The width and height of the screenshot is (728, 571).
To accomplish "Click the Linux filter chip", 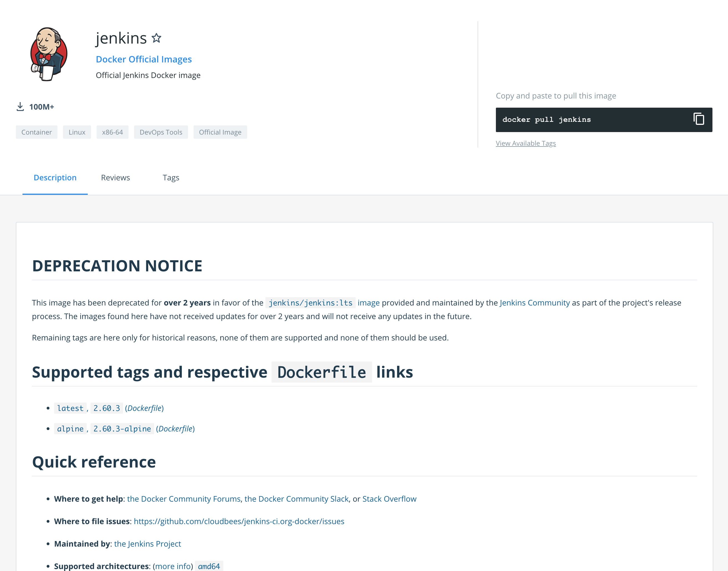I will 77,132.
